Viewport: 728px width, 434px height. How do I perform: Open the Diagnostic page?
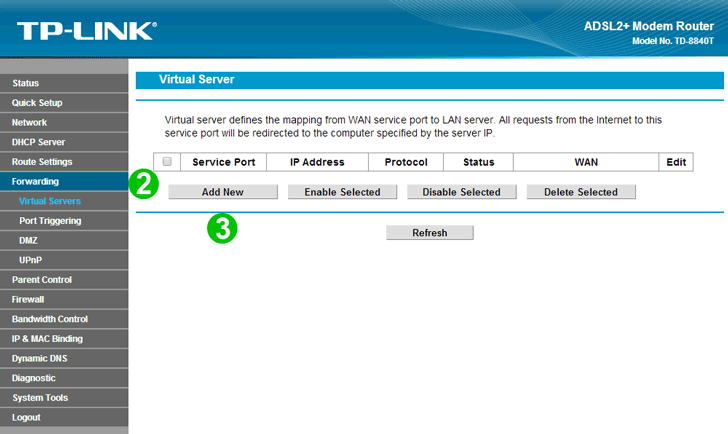pyautogui.click(x=64, y=378)
